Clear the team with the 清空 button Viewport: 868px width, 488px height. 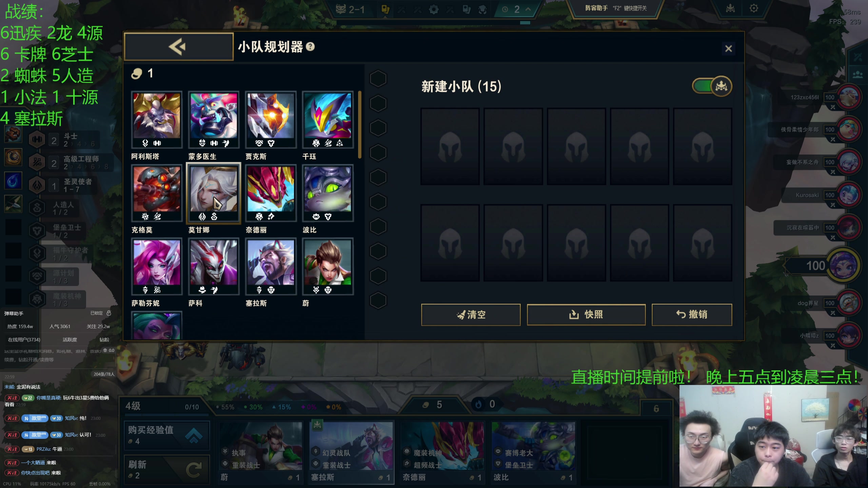pyautogui.click(x=471, y=315)
